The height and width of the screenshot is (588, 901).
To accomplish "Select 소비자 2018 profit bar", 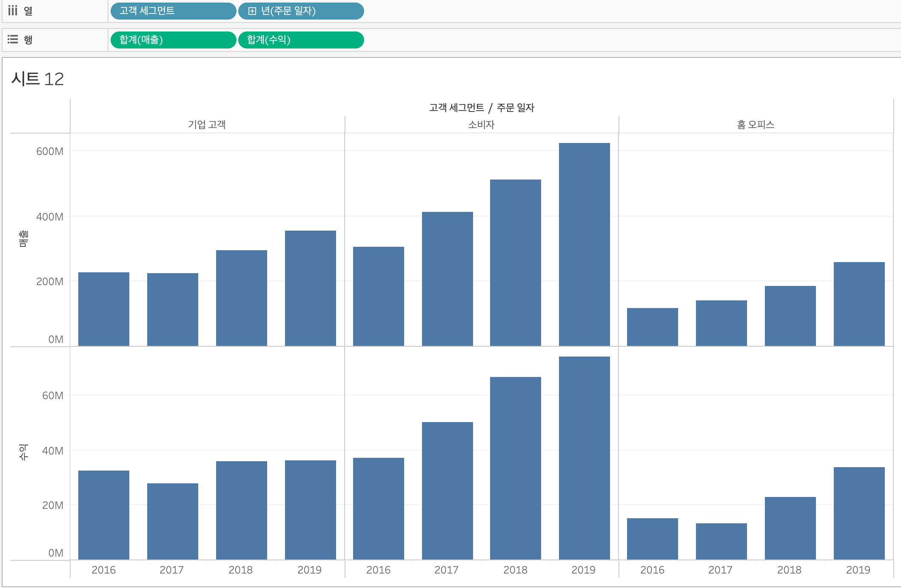I will tap(515, 468).
